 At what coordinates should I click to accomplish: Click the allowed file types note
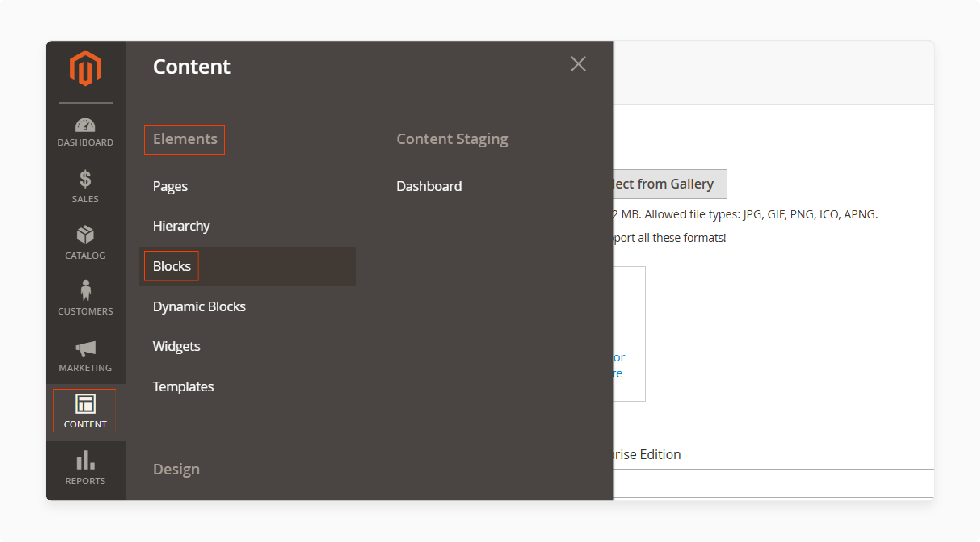[x=745, y=215]
